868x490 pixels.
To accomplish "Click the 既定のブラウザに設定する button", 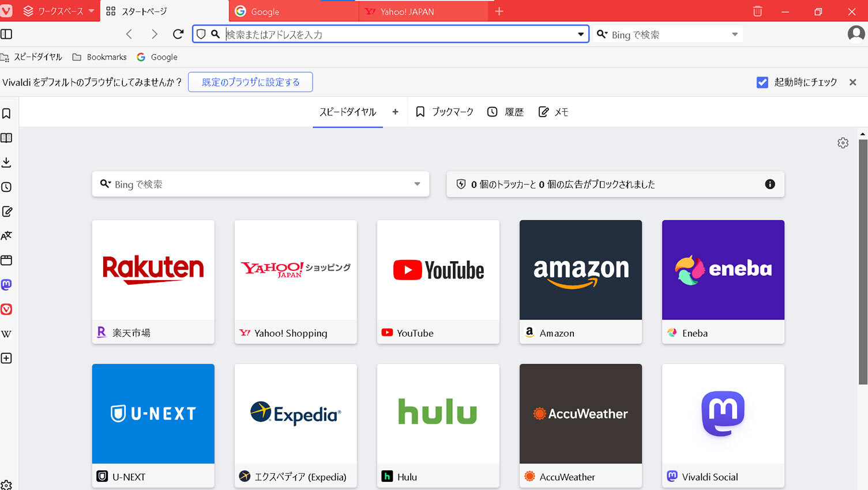I will (x=250, y=82).
